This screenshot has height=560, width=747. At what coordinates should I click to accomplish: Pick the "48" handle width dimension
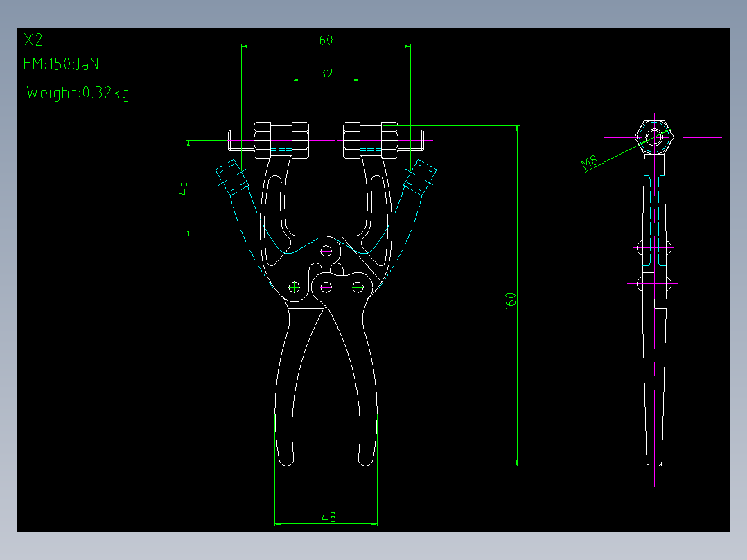[x=328, y=517]
